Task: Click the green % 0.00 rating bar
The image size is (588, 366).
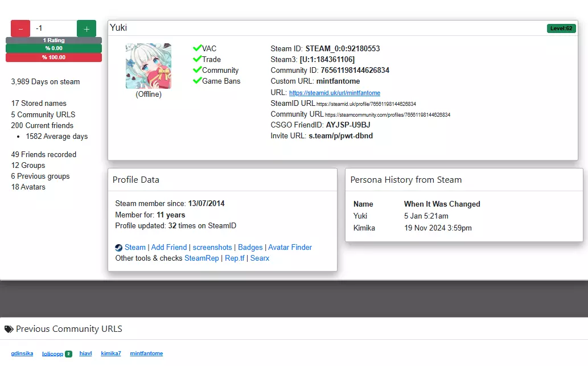Action: click(54, 48)
